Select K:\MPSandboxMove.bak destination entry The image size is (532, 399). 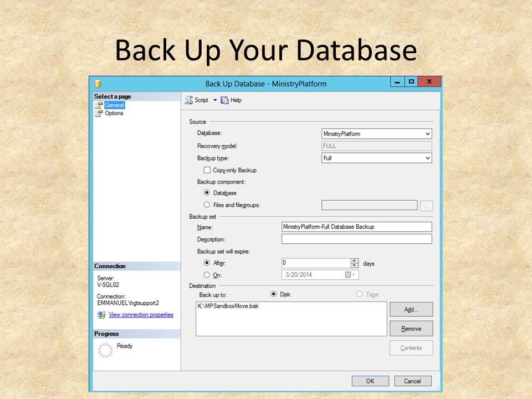click(x=228, y=306)
